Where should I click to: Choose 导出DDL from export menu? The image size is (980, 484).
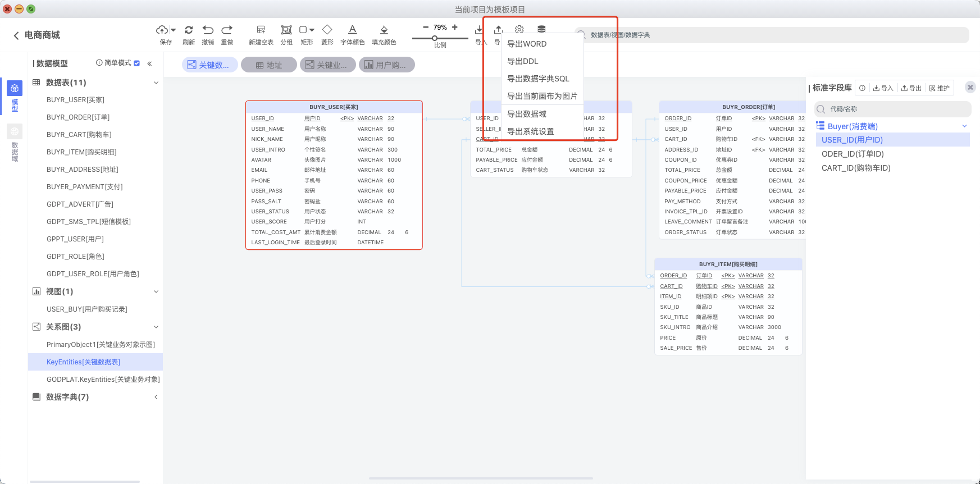point(523,61)
